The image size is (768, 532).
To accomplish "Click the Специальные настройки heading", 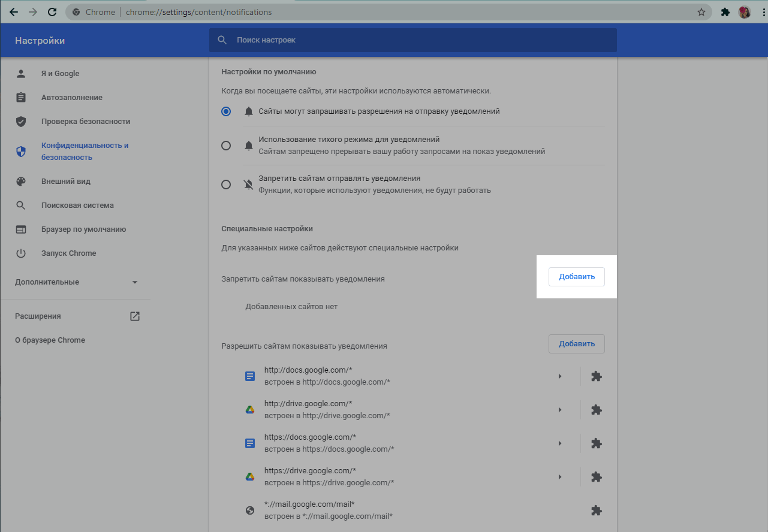I will point(267,229).
